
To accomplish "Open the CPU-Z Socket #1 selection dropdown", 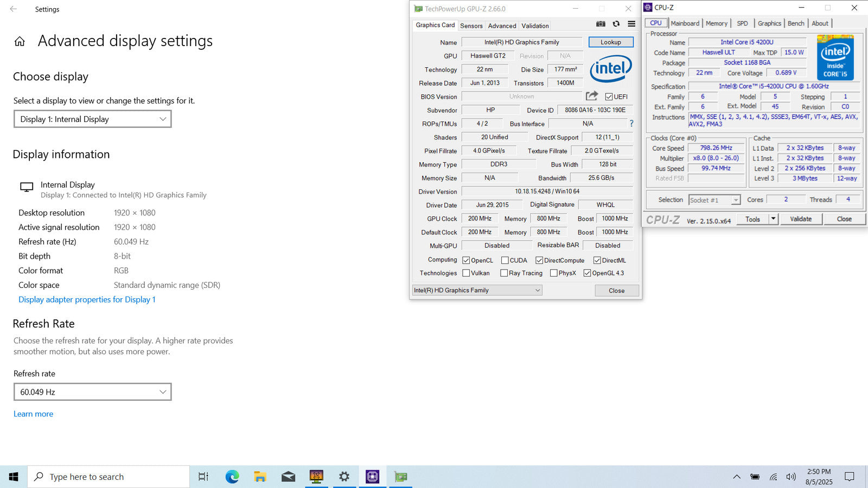I will click(x=714, y=200).
